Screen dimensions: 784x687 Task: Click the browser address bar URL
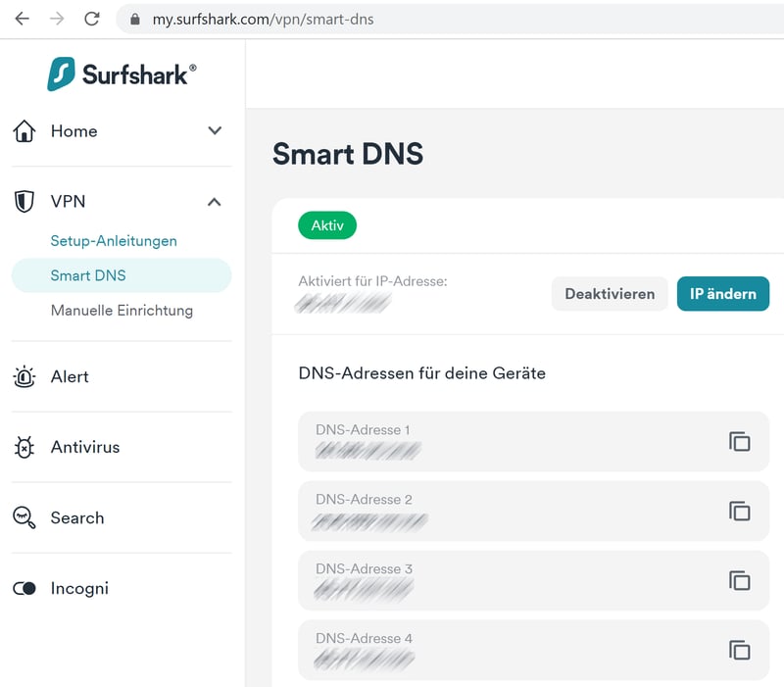[x=263, y=19]
